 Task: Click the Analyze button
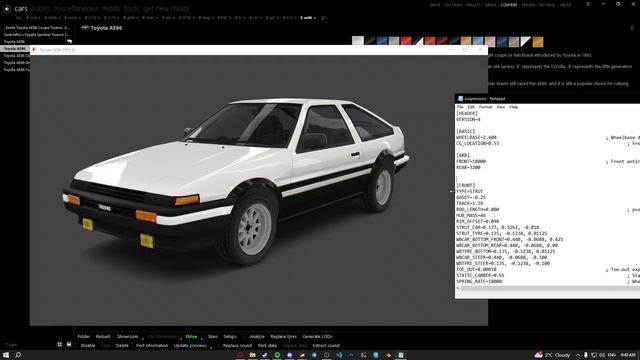pos(257,336)
